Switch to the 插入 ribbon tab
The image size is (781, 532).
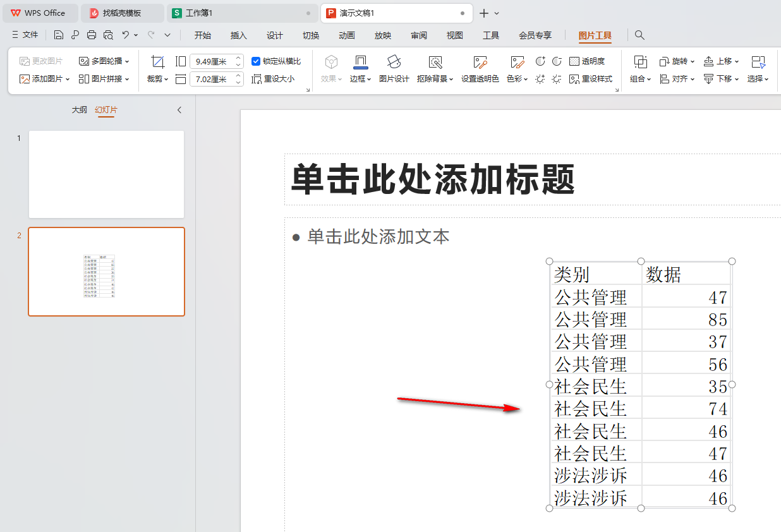239,35
